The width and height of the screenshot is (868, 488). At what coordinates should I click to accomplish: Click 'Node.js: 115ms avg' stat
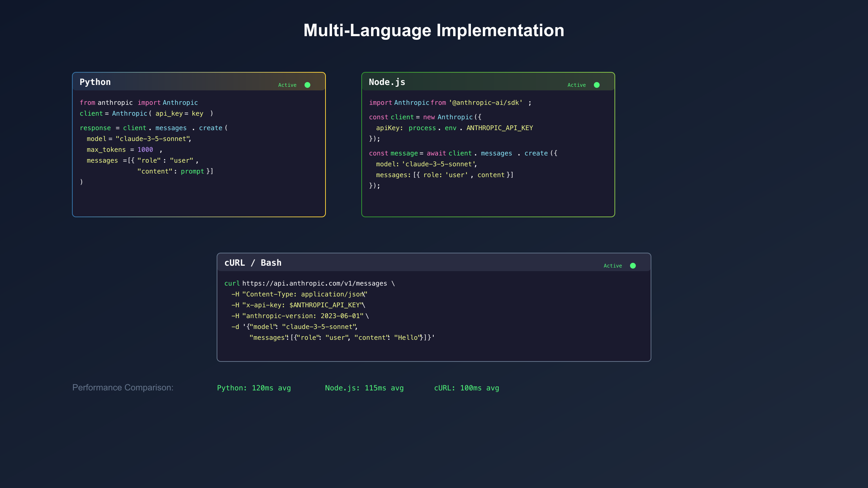[x=364, y=388]
